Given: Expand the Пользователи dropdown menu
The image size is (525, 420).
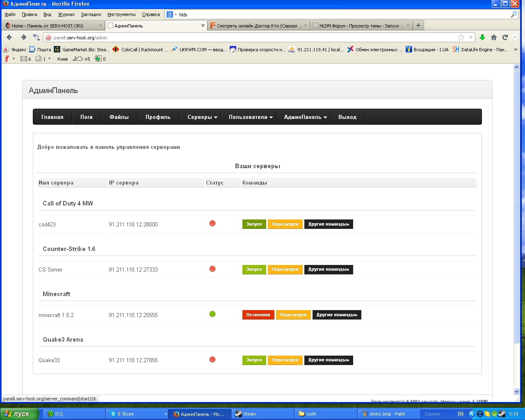Looking at the screenshot, I should pyautogui.click(x=251, y=117).
